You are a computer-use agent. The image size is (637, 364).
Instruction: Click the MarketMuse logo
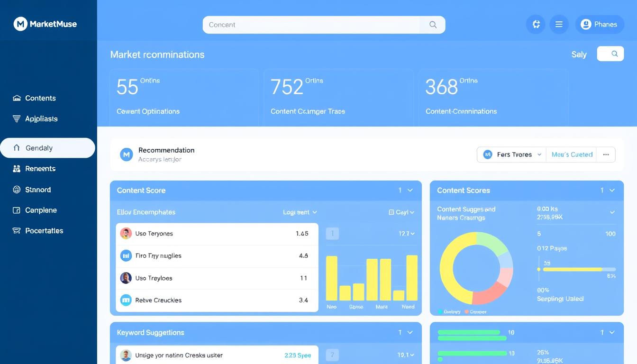pos(45,23)
